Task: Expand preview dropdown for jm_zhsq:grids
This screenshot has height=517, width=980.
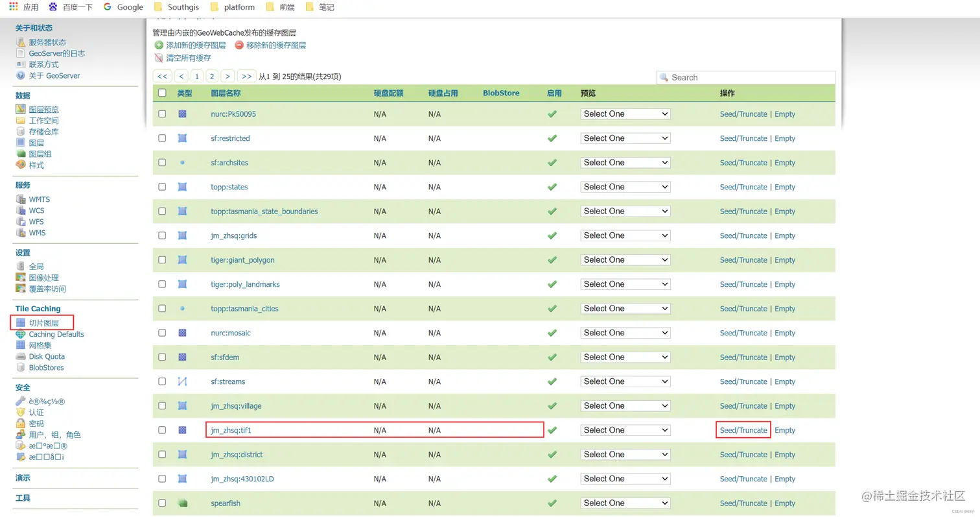Action: 625,235
